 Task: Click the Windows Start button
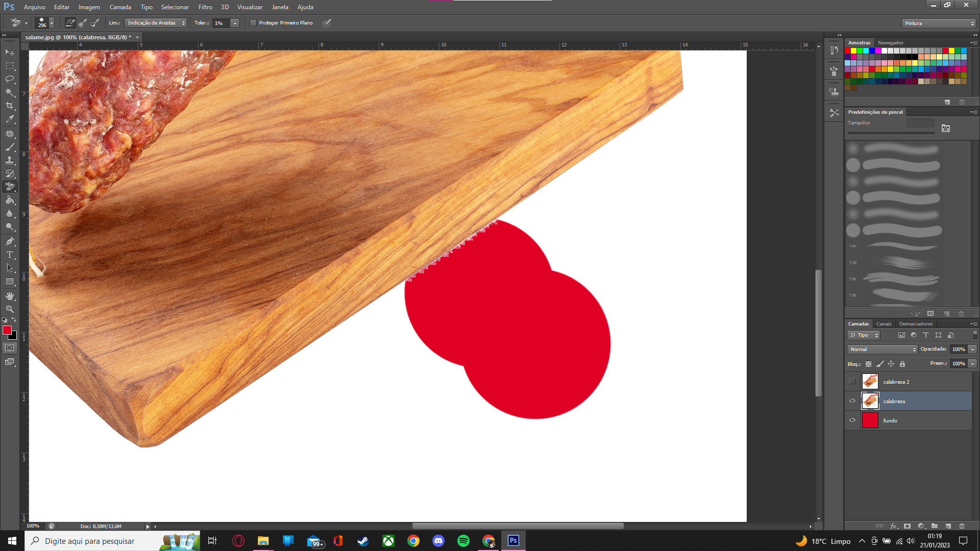[12, 541]
